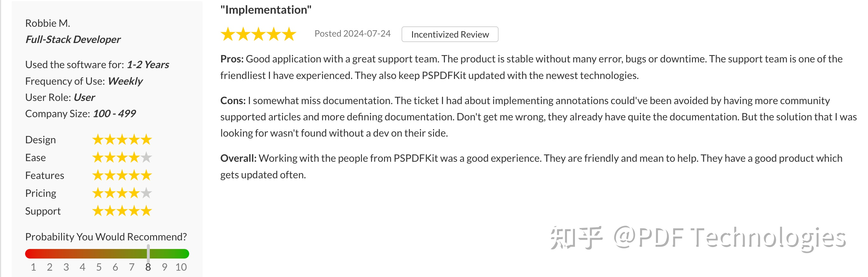
Task: Click the grey fifth star in Ease
Action: (146, 158)
